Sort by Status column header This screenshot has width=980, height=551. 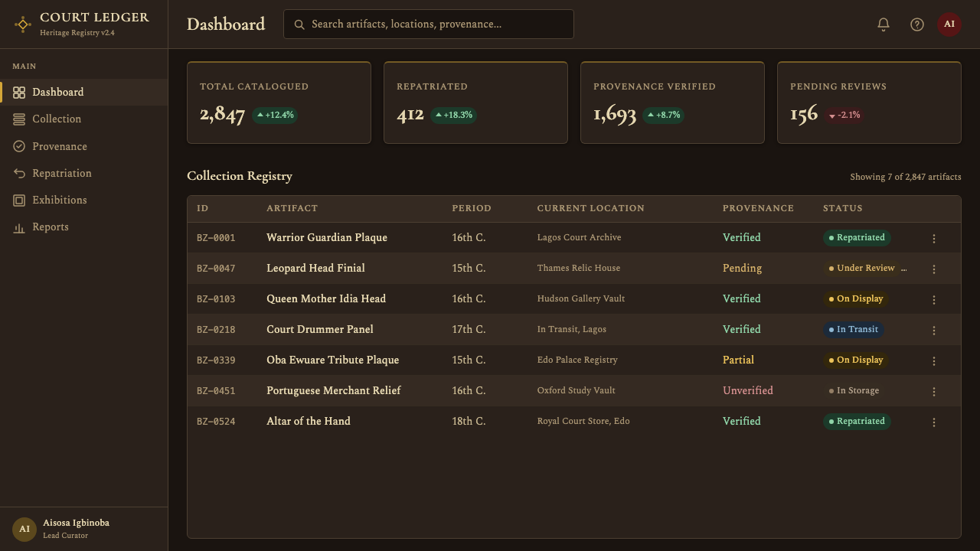coord(842,208)
